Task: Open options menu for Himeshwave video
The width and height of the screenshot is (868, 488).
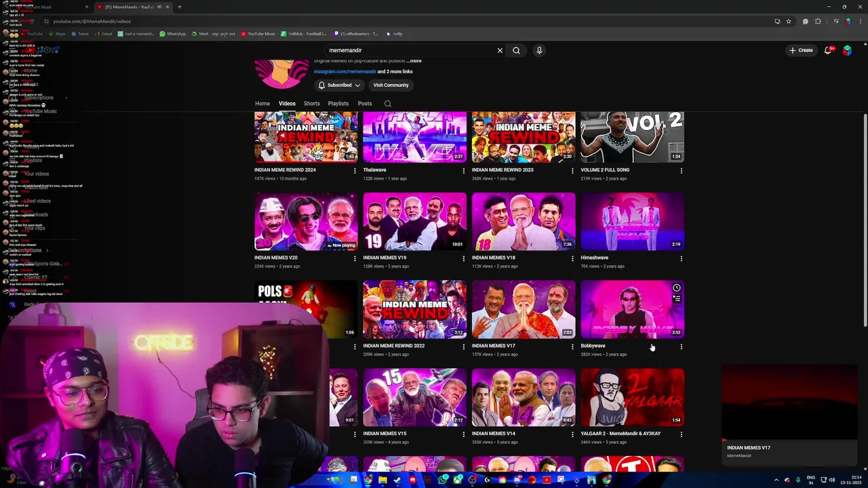Action: click(x=681, y=258)
